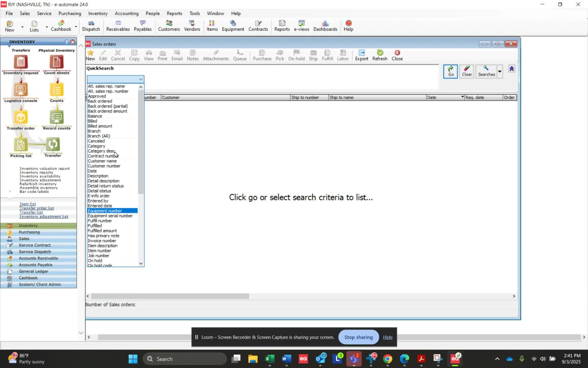Screen dimensions: 588x368
Task: Open the Inventory adjustment list link
Action: click(44, 216)
